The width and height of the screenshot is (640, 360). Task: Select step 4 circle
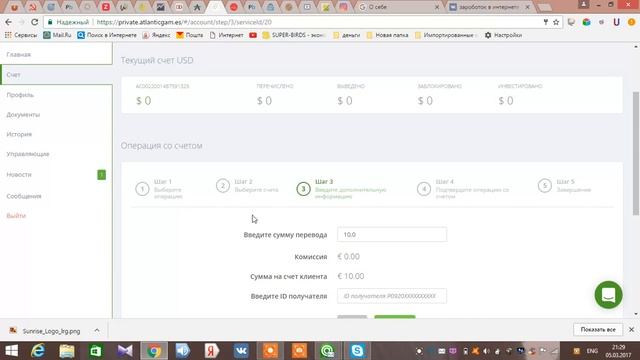tap(424, 189)
